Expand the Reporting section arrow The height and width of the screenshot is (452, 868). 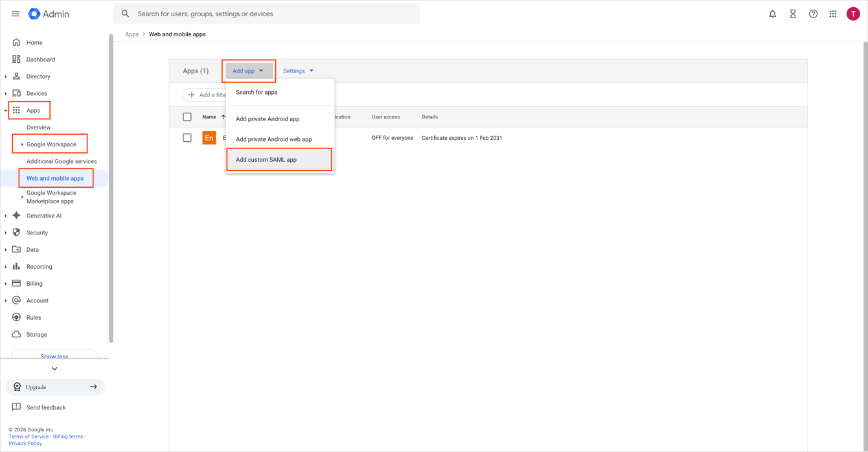[x=6, y=267]
